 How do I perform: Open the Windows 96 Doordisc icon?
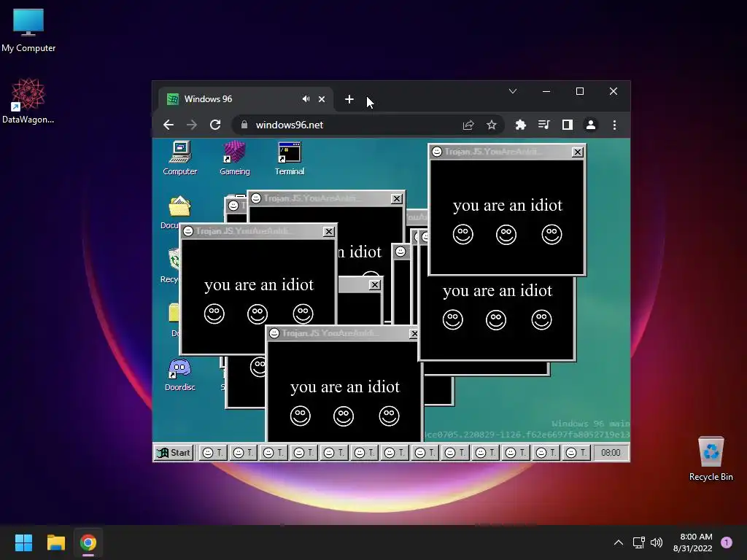(179, 375)
